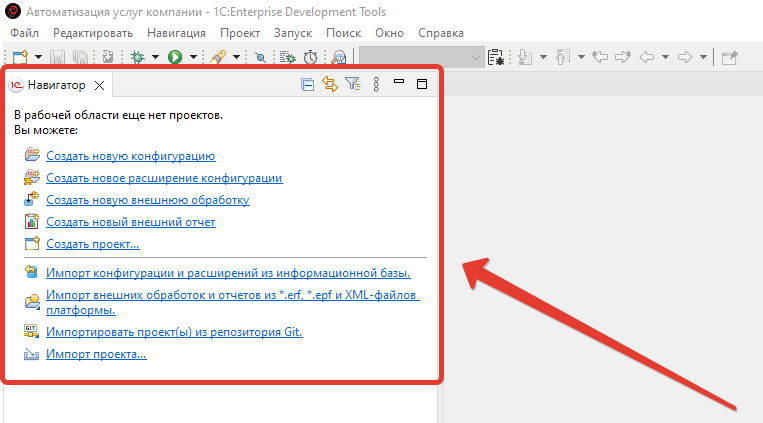This screenshot has width=763, height=423.
Task: Click icon beside Создать новую внешнюю обработку
Action: click(x=32, y=199)
